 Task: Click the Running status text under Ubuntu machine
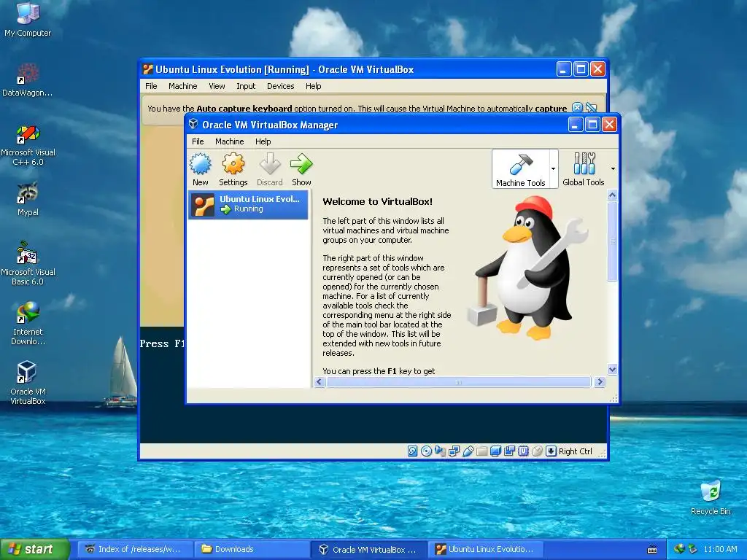pyautogui.click(x=248, y=209)
